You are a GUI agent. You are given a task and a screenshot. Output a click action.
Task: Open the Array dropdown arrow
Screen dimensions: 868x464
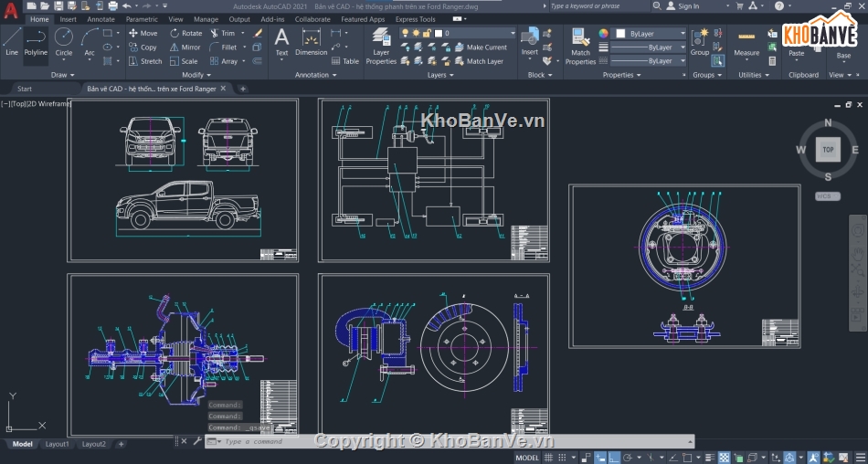pyautogui.click(x=243, y=61)
